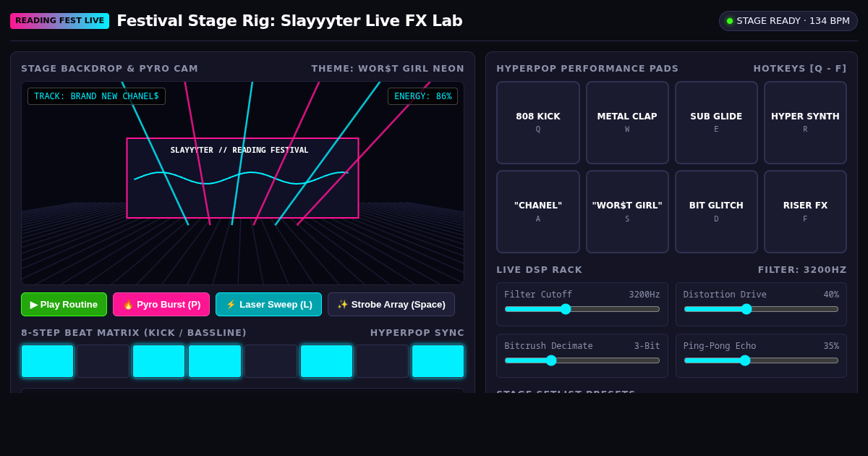
Task: Hit the 808 KICK pad
Action: click(538, 122)
